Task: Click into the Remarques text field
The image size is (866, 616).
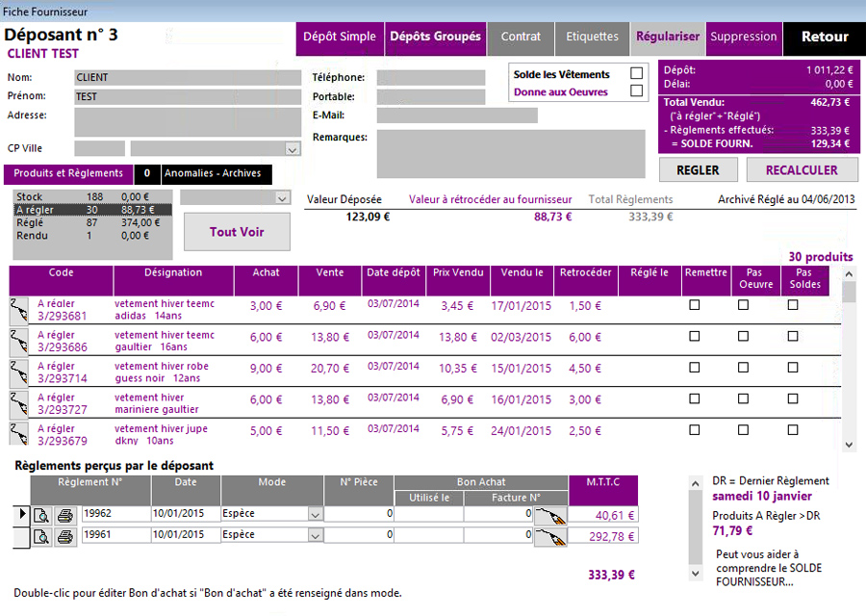Action: pos(510,154)
